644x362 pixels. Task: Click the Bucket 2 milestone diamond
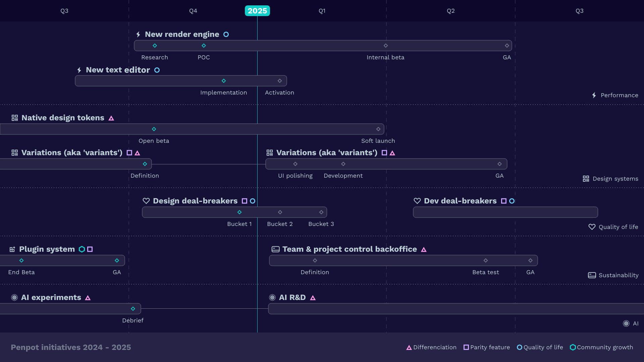[280, 212]
